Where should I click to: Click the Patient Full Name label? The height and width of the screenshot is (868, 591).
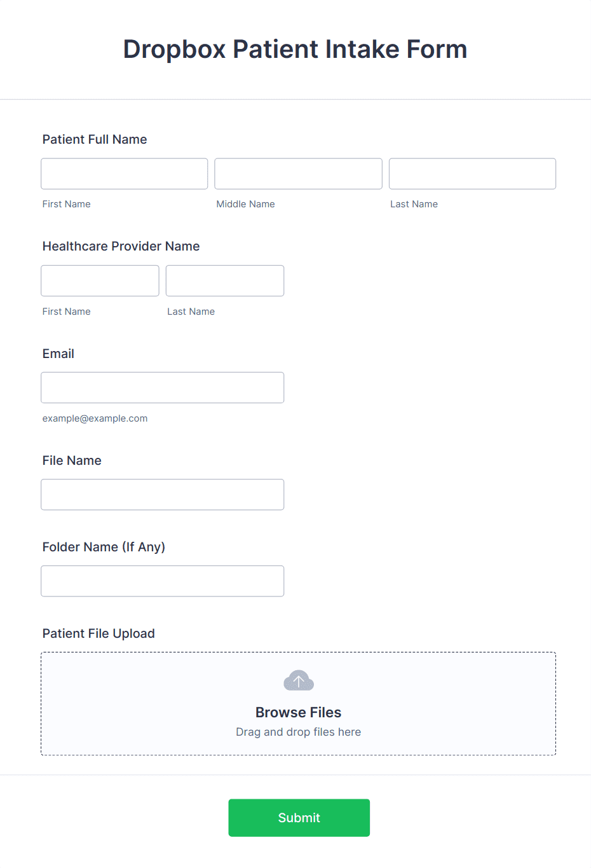(95, 139)
